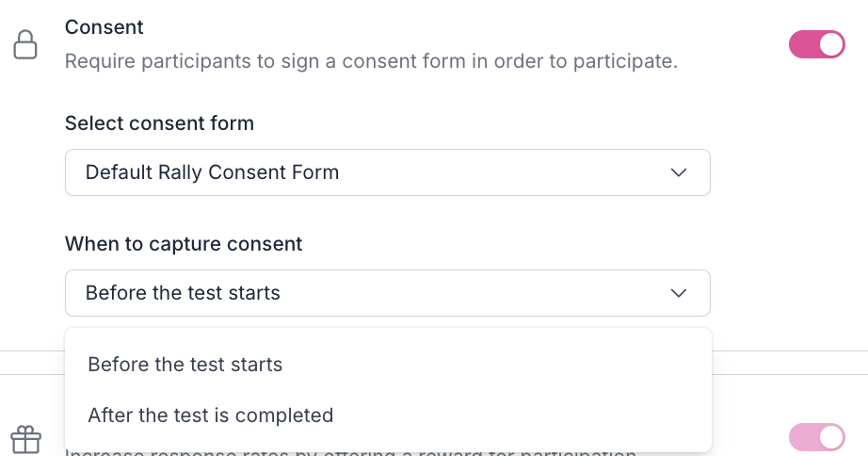Select the "Before the test starts" menu option
Screen dimensions: 868x456
pos(185,364)
